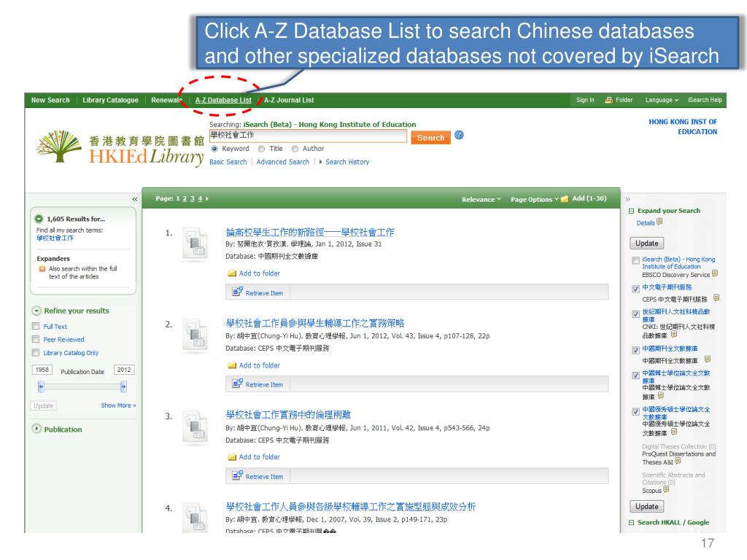Select the Keyword radio button
Screen dimensions: 747x560
pos(214,149)
